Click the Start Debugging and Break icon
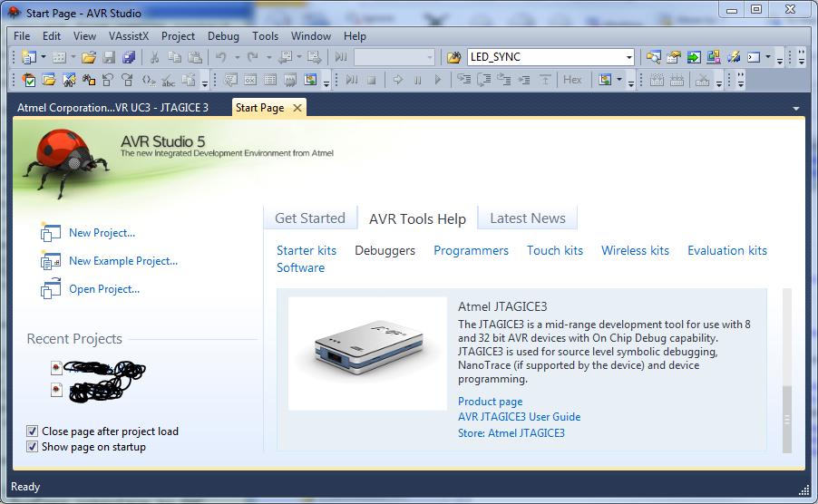The width and height of the screenshot is (818, 504). (x=352, y=80)
